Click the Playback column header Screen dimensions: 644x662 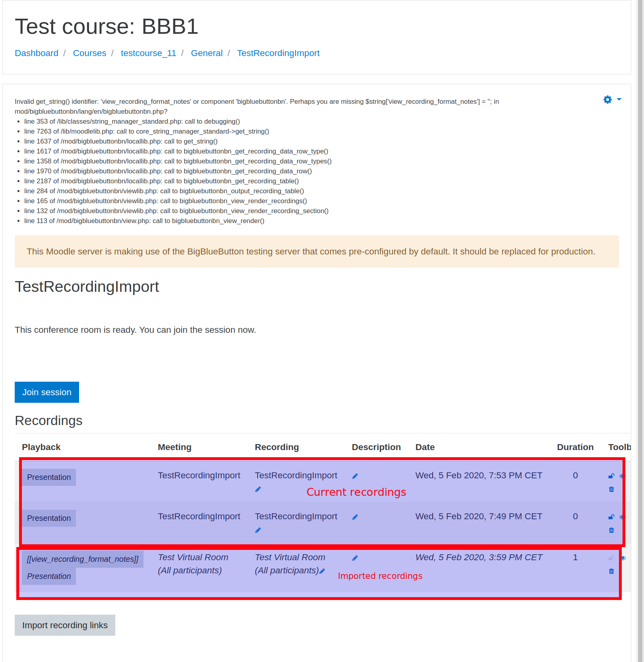(41, 447)
